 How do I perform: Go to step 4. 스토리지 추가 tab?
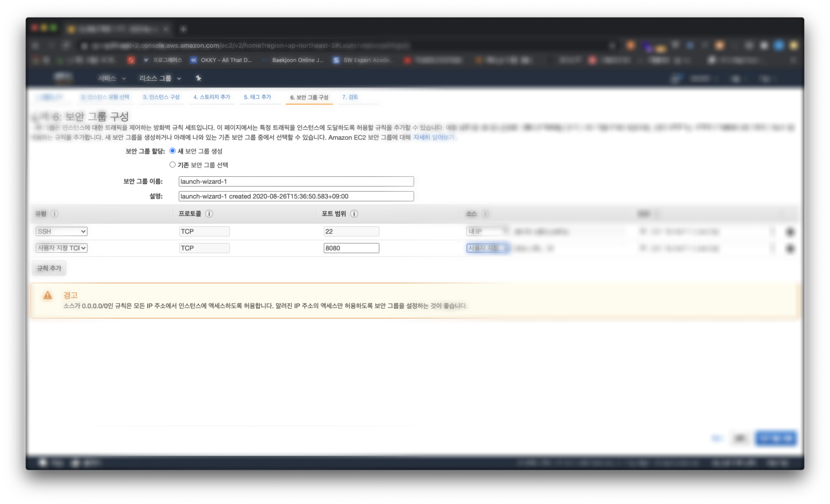click(212, 97)
